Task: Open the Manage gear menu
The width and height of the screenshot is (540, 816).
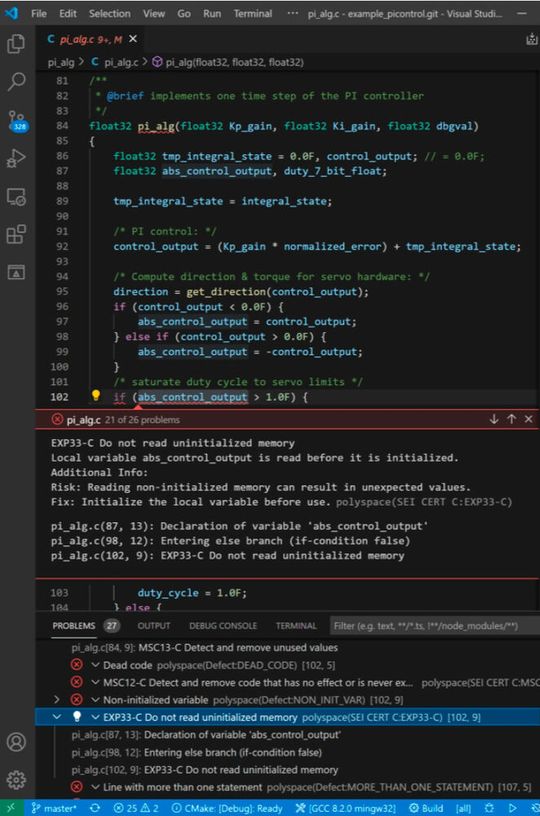Action: coord(16,779)
